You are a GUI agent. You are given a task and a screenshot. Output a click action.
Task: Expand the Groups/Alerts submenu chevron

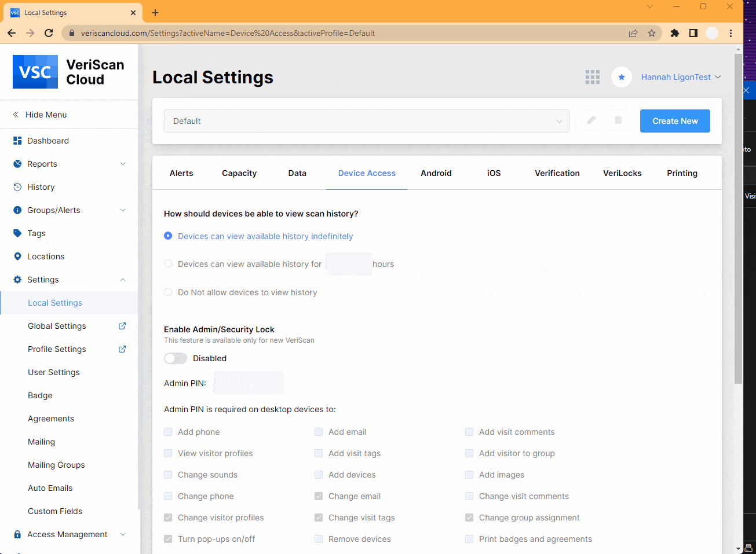click(123, 210)
